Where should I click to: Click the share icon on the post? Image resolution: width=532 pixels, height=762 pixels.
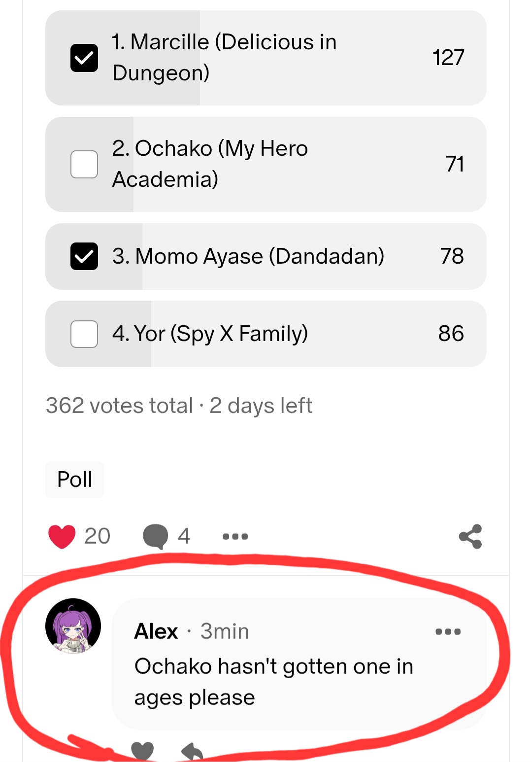(470, 536)
